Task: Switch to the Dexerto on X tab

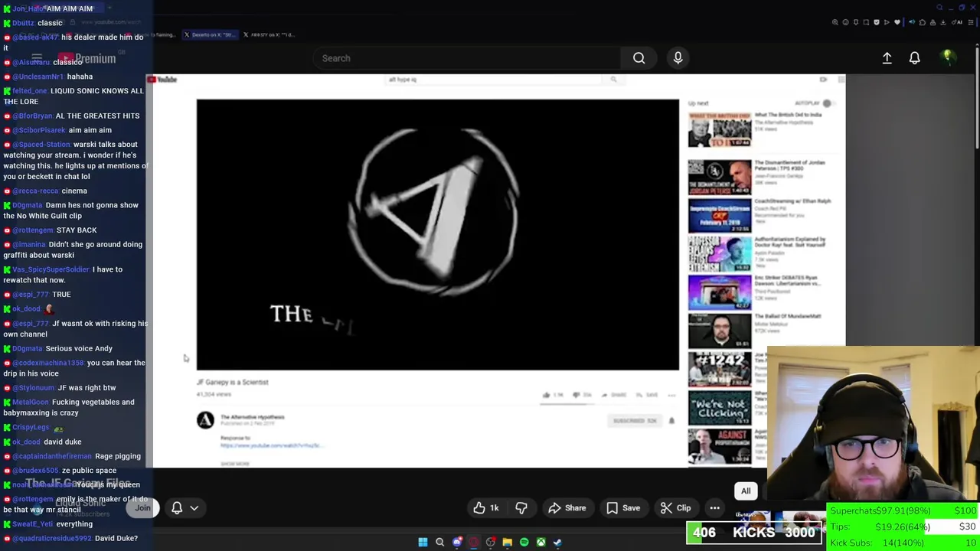Action: point(210,34)
